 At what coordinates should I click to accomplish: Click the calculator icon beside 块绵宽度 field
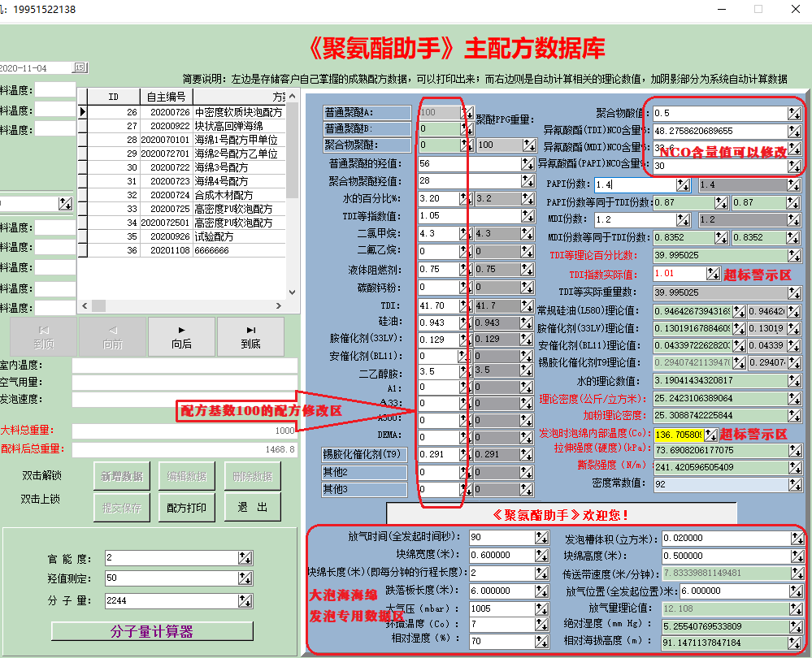[541, 556]
